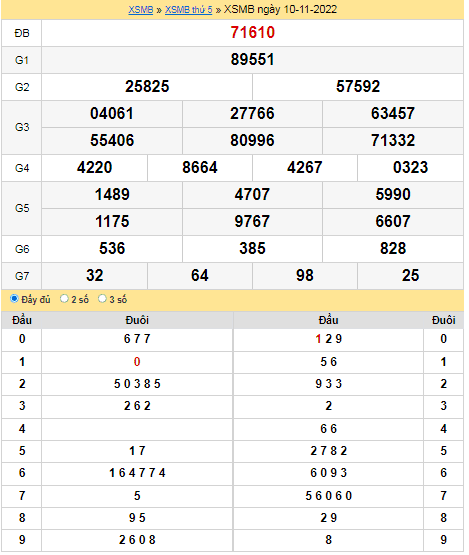This screenshot has width=469, height=555.
Task: Click G2 number 25825
Action: click(x=147, y=87)
